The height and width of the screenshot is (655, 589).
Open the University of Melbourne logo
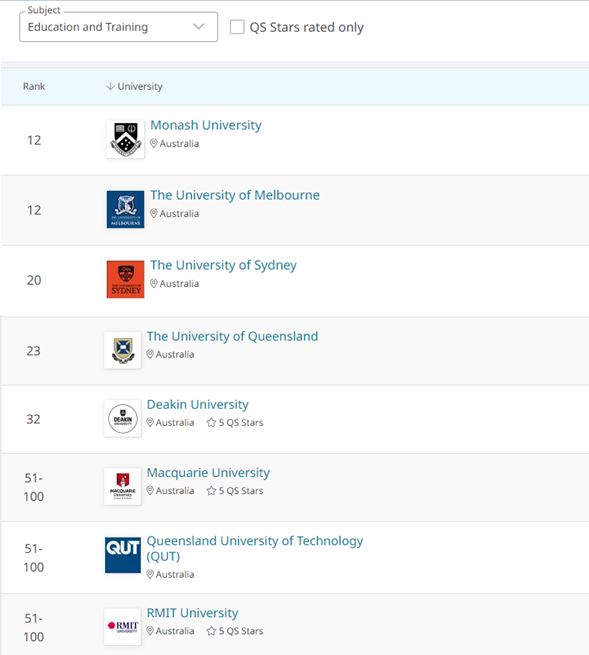pos(125,209)
